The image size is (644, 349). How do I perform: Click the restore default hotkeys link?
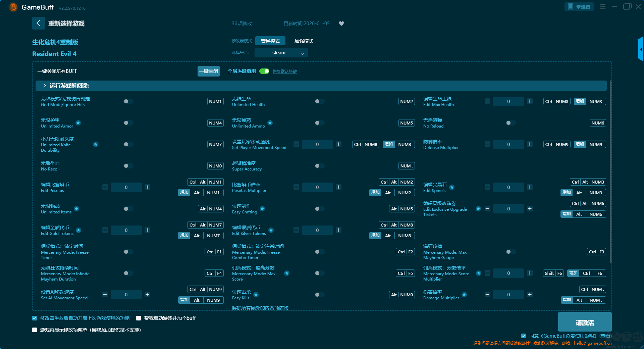284,71
